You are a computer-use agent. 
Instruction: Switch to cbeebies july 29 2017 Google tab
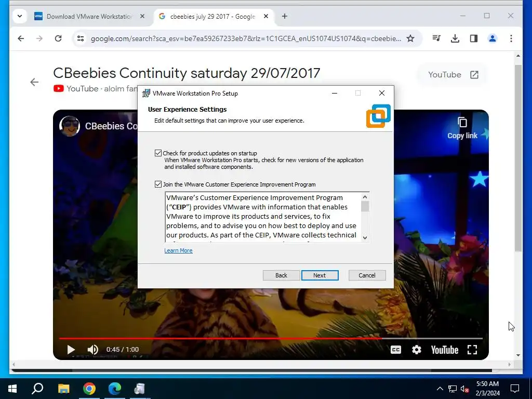(x=212, y=16)
